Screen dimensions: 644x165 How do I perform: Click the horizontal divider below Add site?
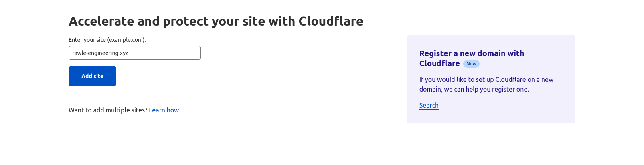(x=194, y=99)
